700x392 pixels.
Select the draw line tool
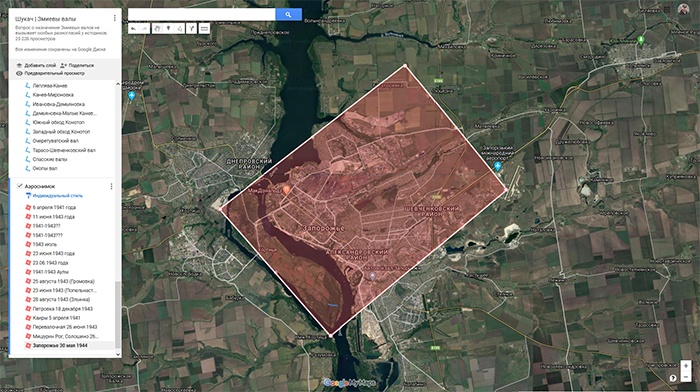point(179,29)
